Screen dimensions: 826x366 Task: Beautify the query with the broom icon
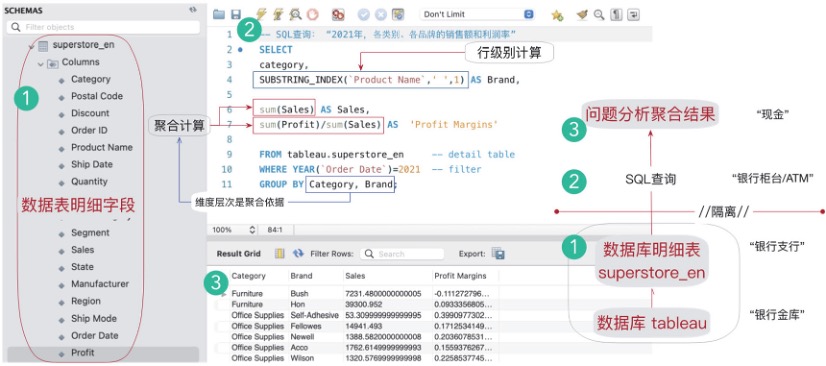582,15
